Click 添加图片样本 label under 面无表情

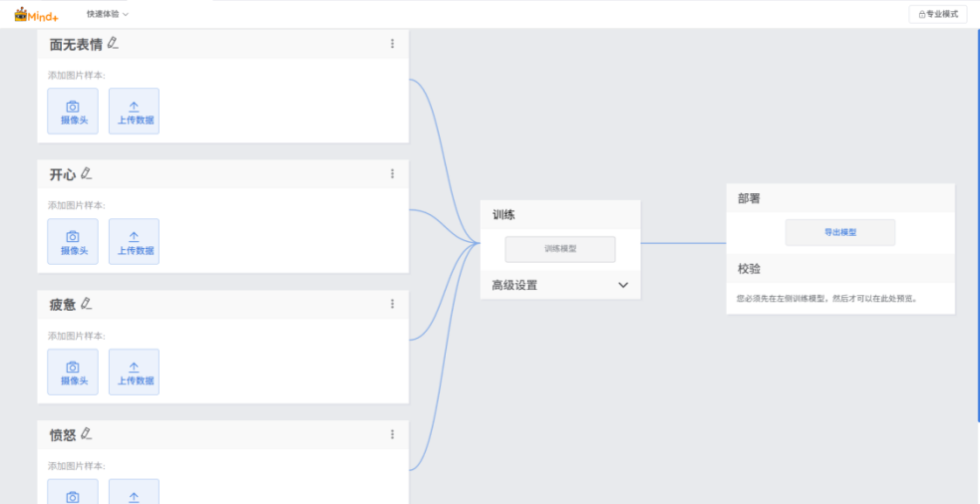pos(76,76)
